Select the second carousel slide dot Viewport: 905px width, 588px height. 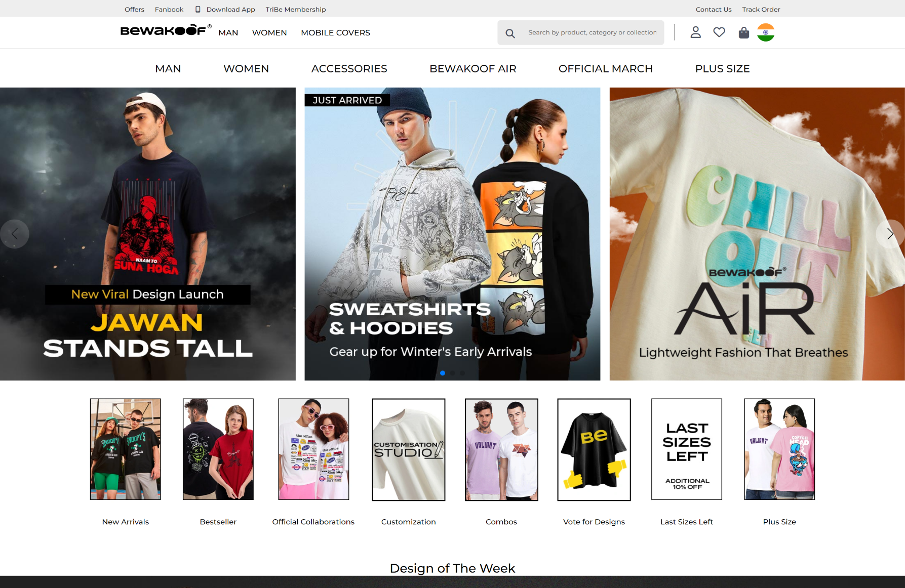pyautogui.click(x=452, y=373)
